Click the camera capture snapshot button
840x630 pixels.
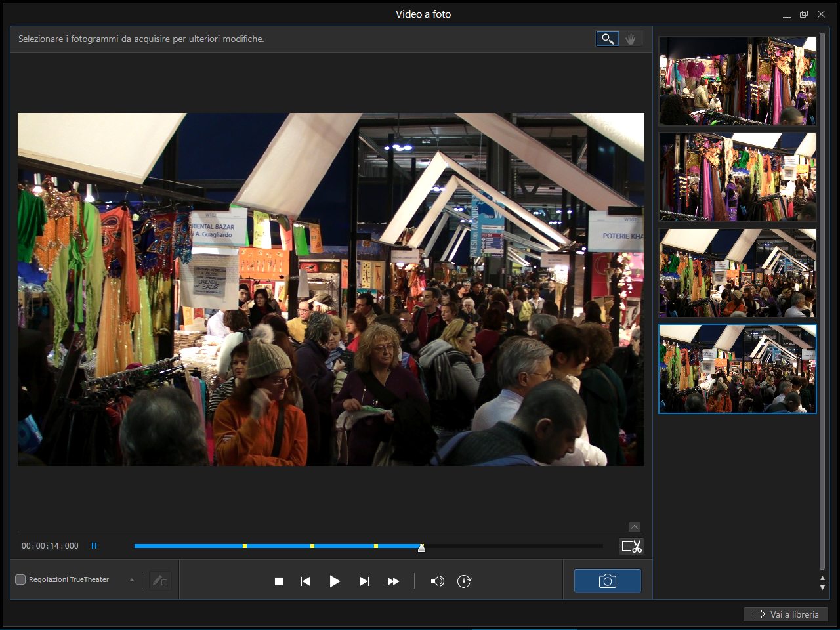pos(607,581)
